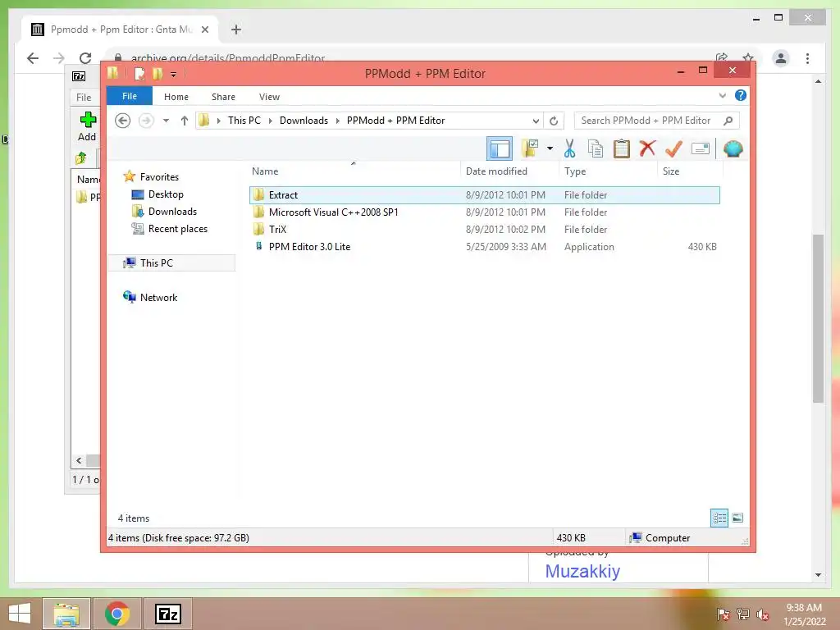This screenshot has height=630, width=840.
Task: Select the PPM Editor 3.0 Lite application
Action: [x=484, y=246]
